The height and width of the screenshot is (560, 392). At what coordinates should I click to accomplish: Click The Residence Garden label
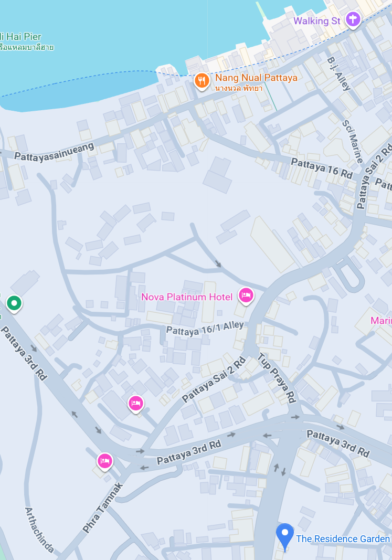343,539
